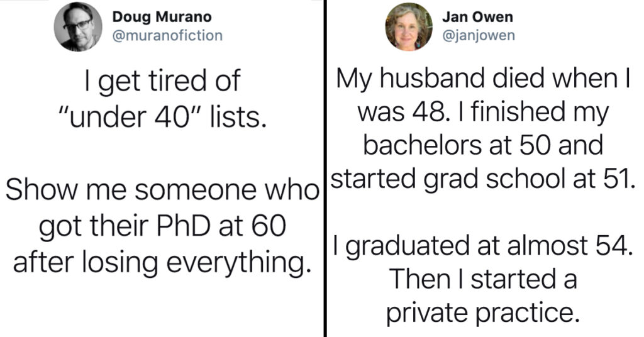Screen dimensions: 644x337
Task: Click the "started grad school at 51." line
Action: point(480,179)
